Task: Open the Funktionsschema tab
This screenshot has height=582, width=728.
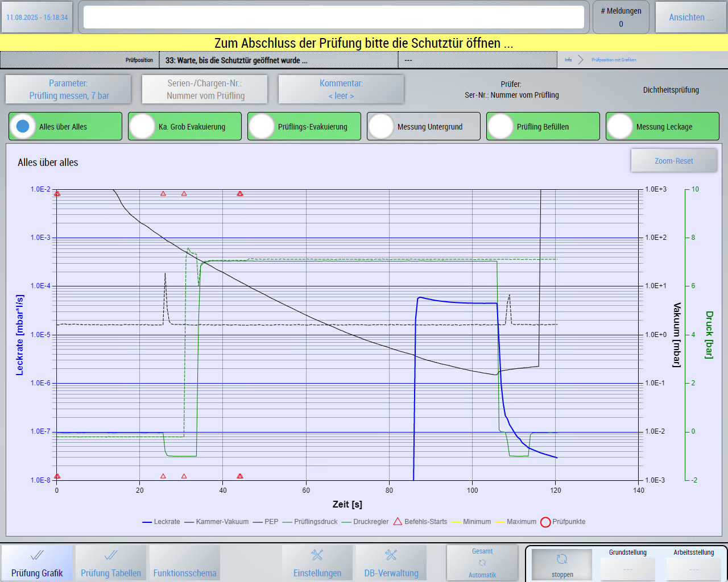Action: pos(185,563)
